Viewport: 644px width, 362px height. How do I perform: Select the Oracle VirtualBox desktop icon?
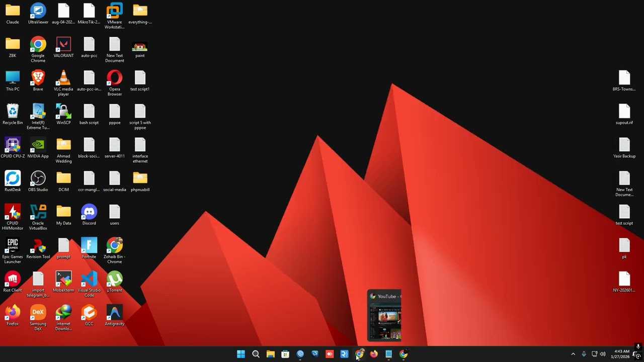[x=38, y=218]
